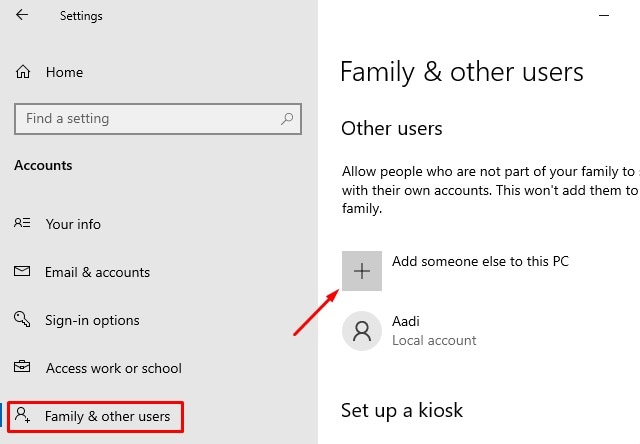Viewport: 640px width, 444px height.
Task: Click the Email envelope icon
Action: 23,272
